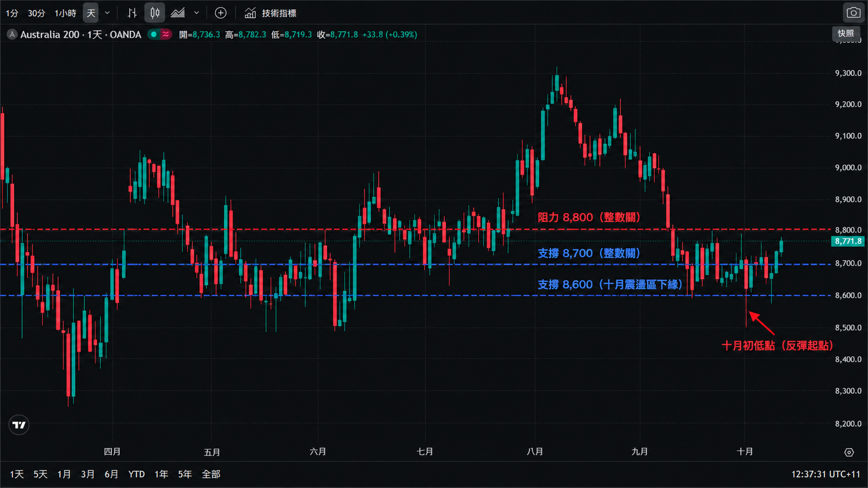Viewport: 868px width, 488px height.
Task: Set date range to YTD
Action: tap(137, 474)
